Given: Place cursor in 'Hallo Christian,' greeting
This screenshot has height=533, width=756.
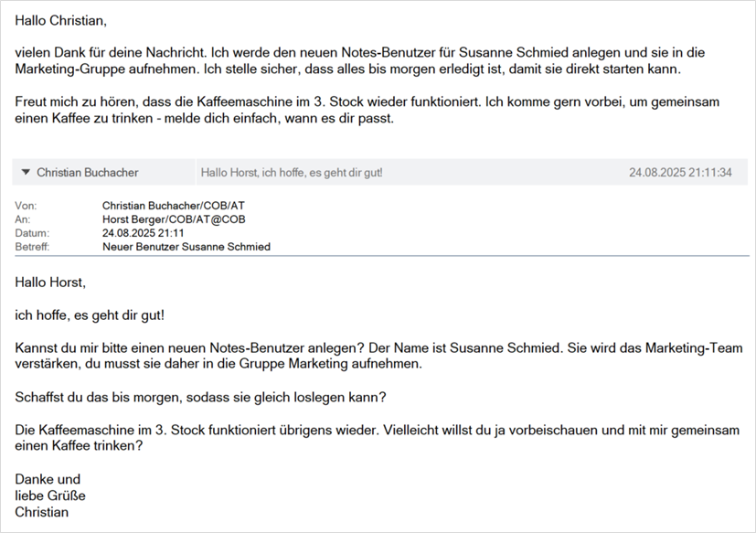Looking at the screenshot, I should point(67,19).
